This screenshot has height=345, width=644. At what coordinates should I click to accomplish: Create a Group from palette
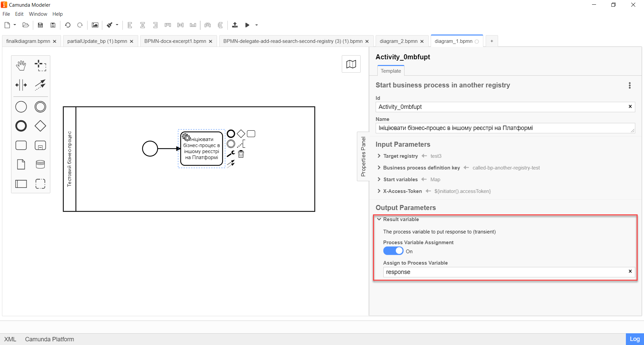(40, 184)
